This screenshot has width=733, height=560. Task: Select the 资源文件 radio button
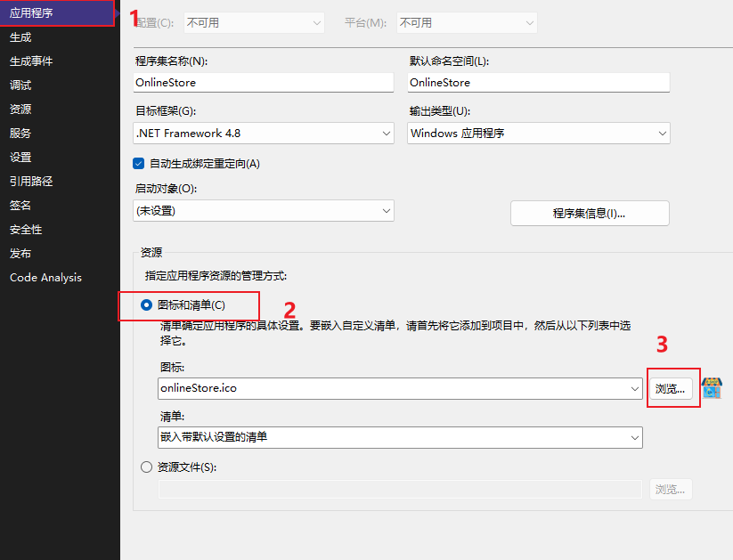click(x=147, y=467)
